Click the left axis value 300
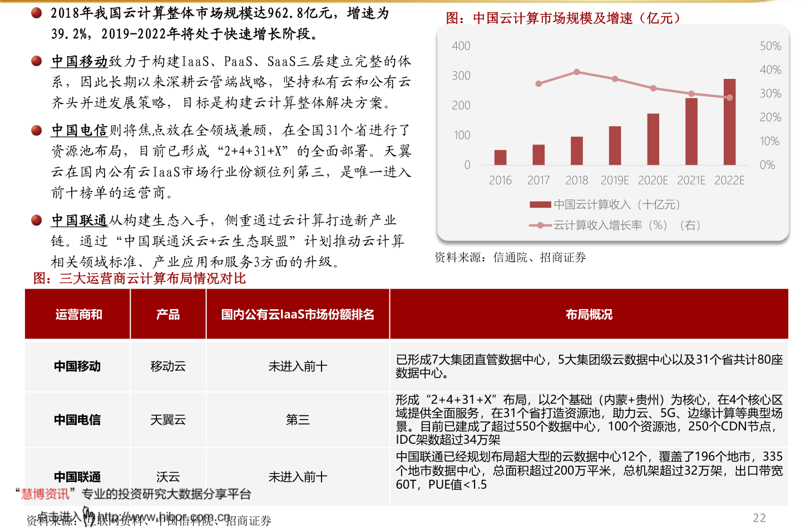This screenshot has width=801, height=532. [x=461, y=76]
